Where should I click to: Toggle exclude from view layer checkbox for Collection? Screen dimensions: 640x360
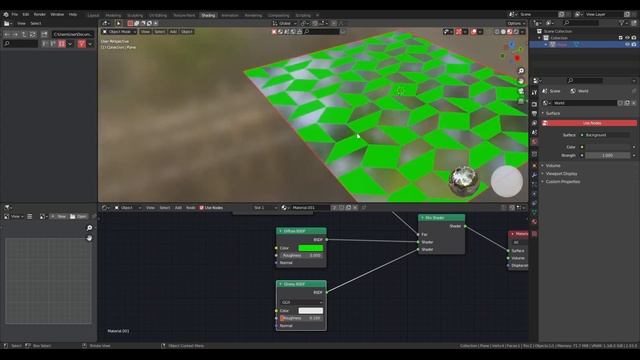[x=620, y=38]
